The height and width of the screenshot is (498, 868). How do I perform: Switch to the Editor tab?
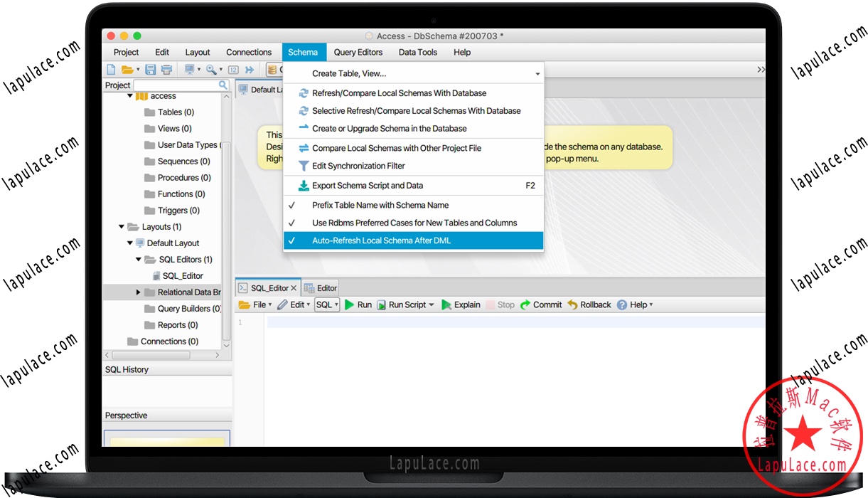[x=321, y=288]
